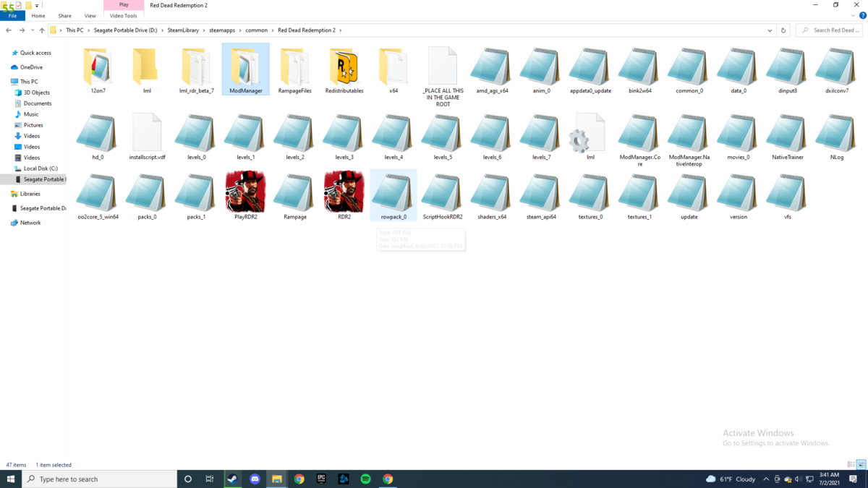Screen dimensions: 868x488
Task: Select the RDR2 game executable
Action: (344, 192)
